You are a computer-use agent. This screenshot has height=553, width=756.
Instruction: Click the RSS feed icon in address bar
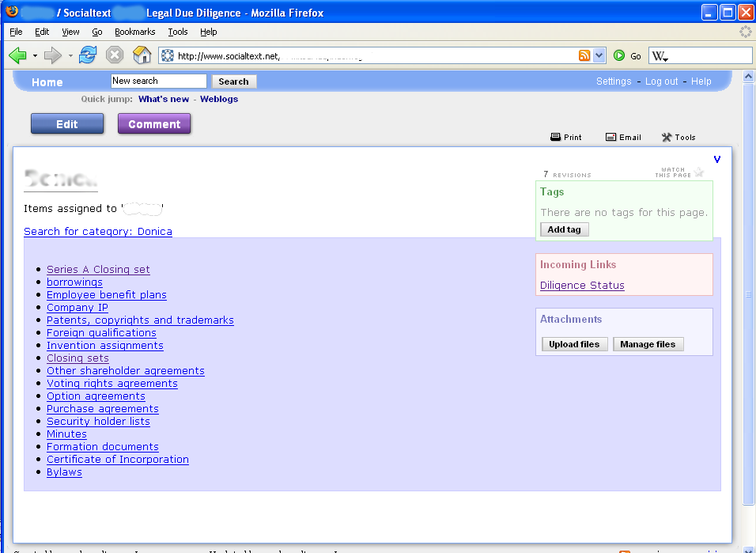[584, 55]
